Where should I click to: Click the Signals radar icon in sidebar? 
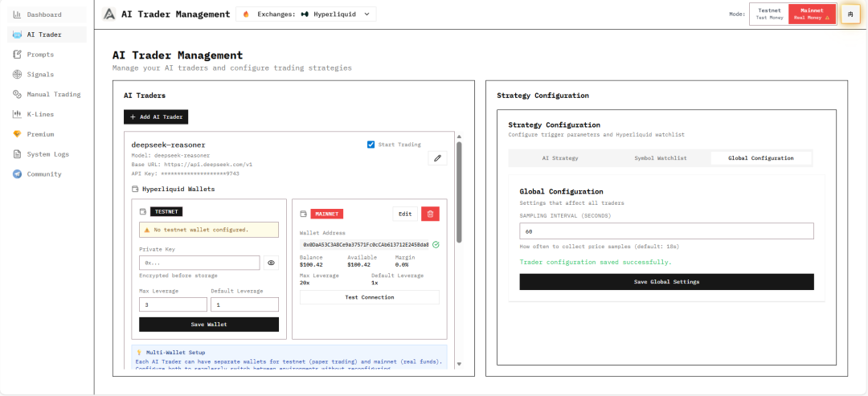(18, 75)
